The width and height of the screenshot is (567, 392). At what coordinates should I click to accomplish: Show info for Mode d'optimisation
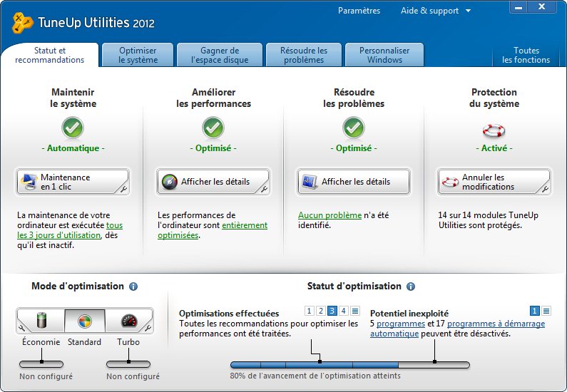(x=133, y=287)
